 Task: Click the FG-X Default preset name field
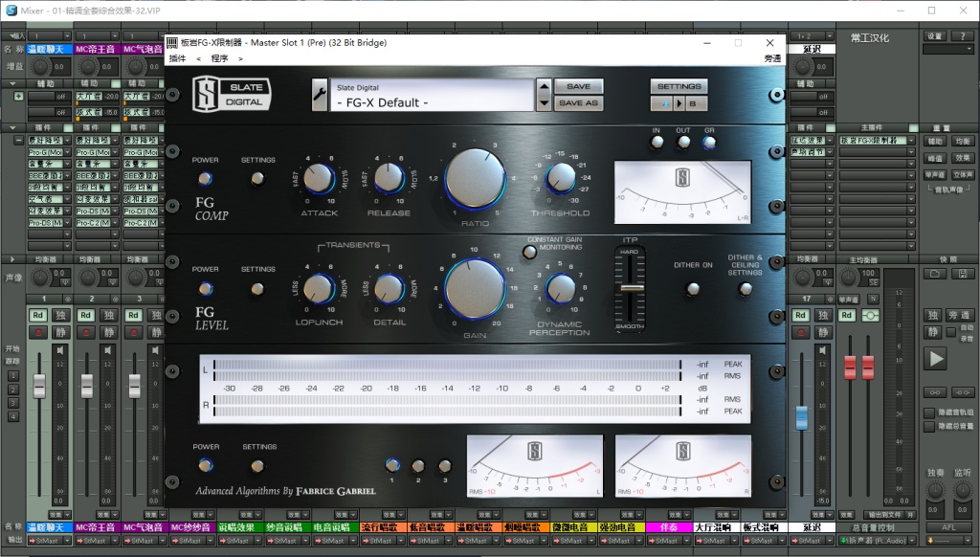[x=433, y=95]
